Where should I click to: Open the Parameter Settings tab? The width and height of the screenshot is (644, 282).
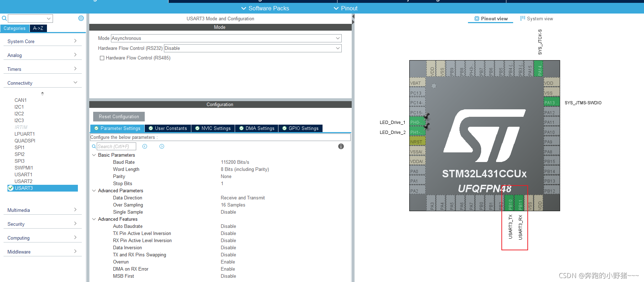point(117,128)
